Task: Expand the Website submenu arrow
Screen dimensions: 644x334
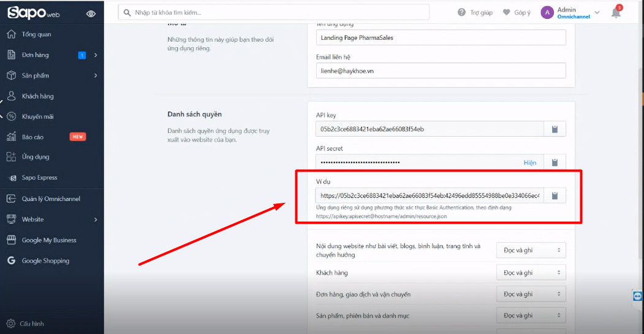Action: (96, 219)
